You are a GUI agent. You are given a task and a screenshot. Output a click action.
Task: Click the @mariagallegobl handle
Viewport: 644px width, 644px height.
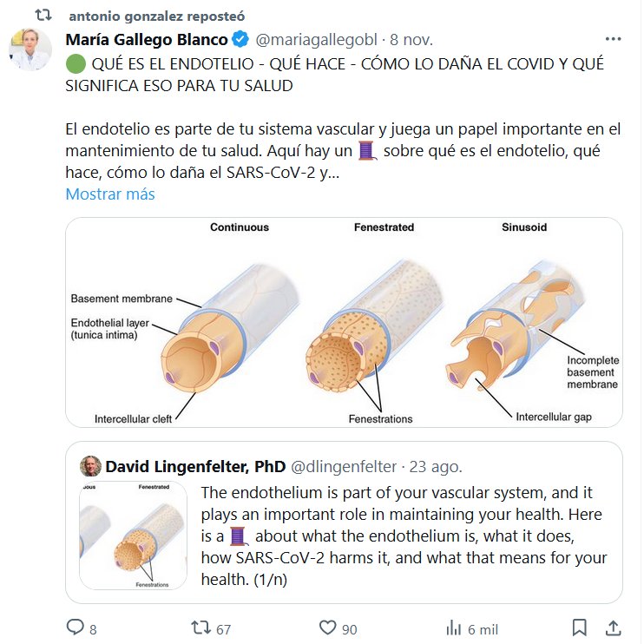(x=316, y=41)
